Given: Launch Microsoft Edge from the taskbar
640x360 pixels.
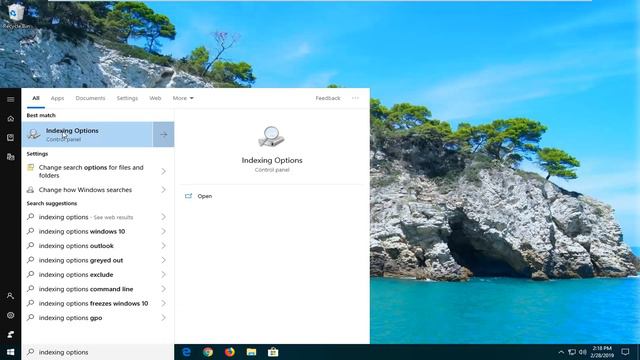Looking at the screenshot, I should coord(187,352).
